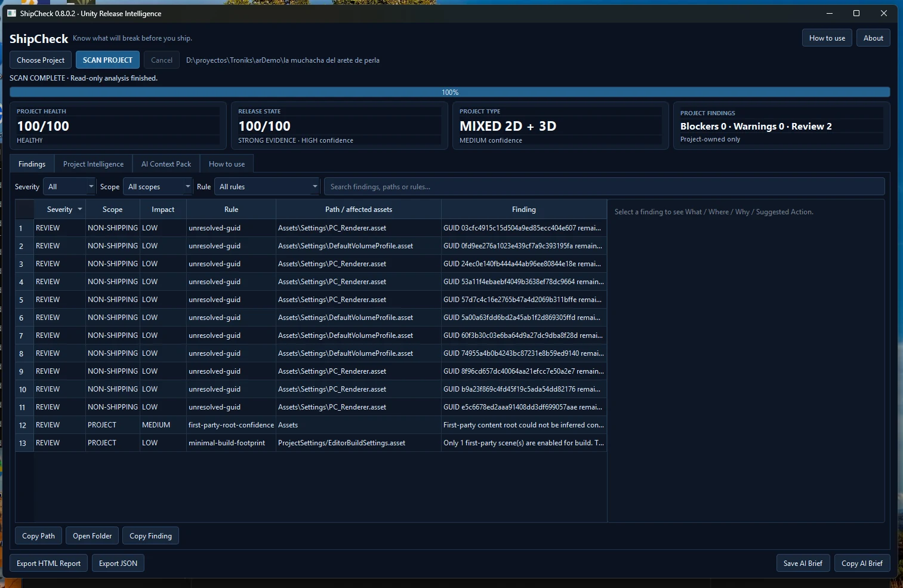The height and width of the screenshot is (588, 903).
Task: Click the Impact column header
Action: click(163, 210)
